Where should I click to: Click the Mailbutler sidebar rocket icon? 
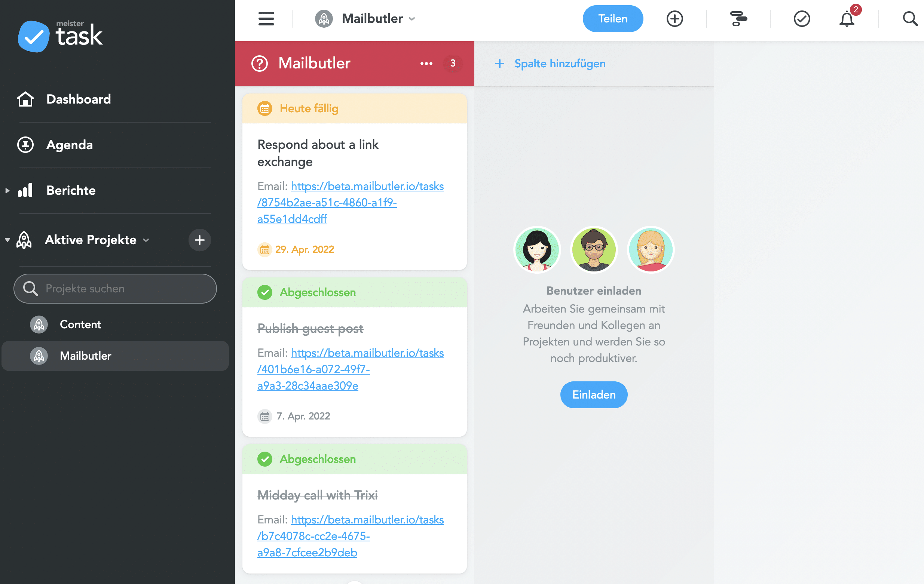coord(39,356)
